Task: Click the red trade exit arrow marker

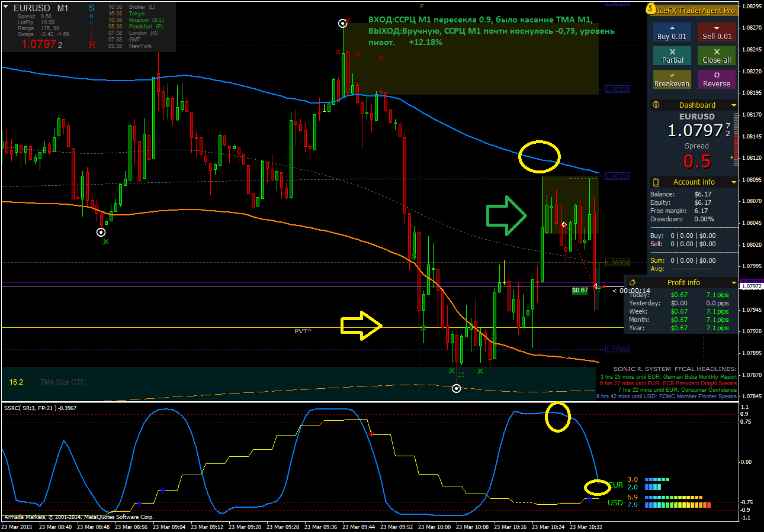Action: [595, 286]
